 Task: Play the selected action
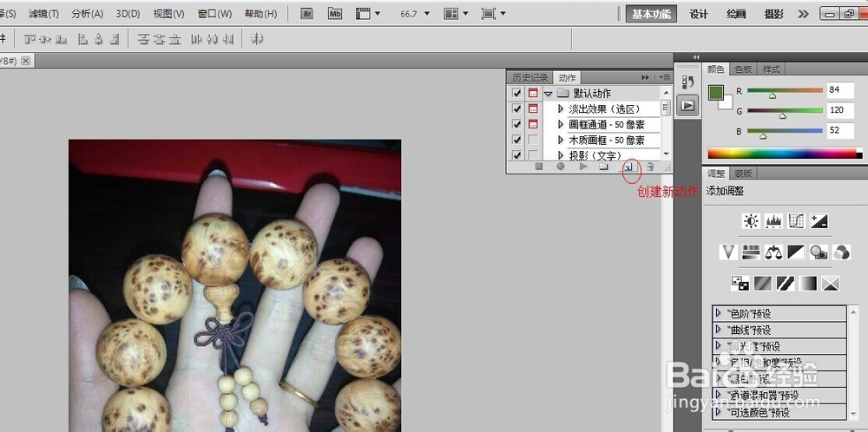583,167
